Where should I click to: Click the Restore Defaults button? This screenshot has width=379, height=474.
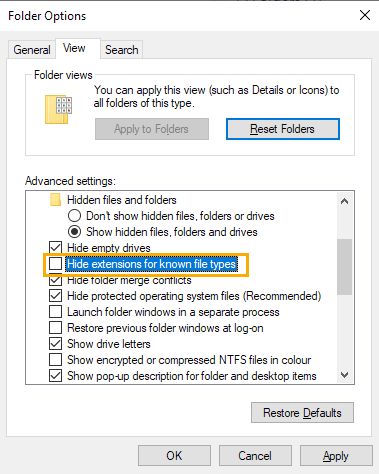click(x=302, y=413)
